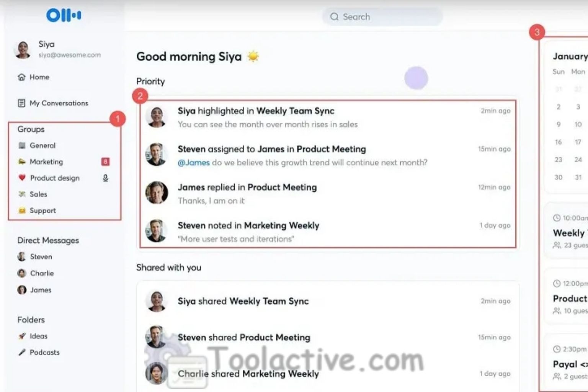The image size is (588, 392).
Task: Click the Home icon in the sidebar
Action: 22,77
